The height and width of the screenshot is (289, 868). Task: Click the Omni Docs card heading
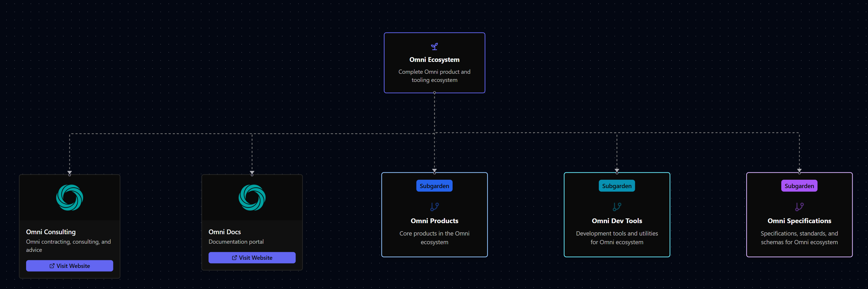[224, 232]
